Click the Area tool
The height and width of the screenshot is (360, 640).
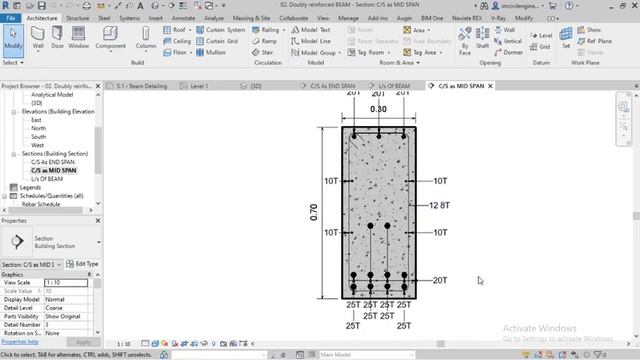416,30
